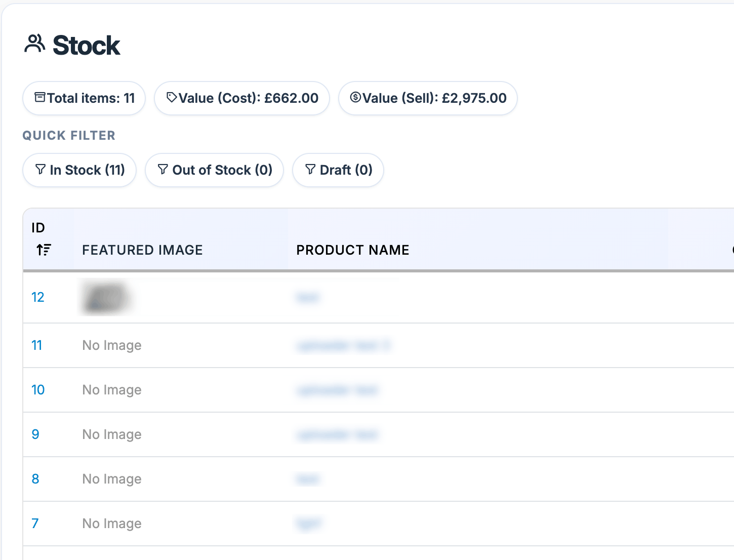This screenshot has width=734, height=560.
Task: Click the featured image thumbnail for item 12
Action: (105, 297)
